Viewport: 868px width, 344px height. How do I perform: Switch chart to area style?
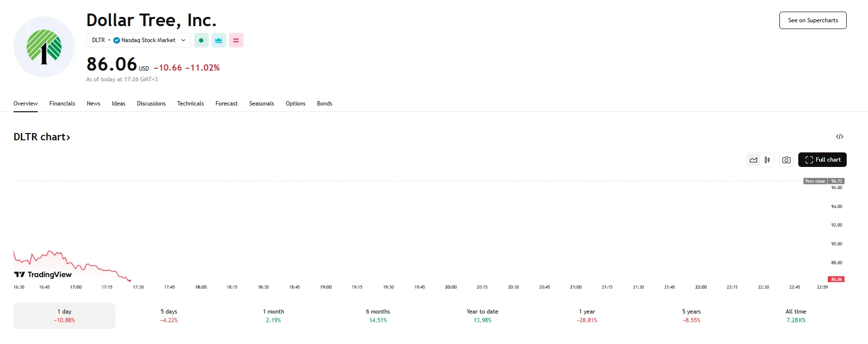pos(753,160)
